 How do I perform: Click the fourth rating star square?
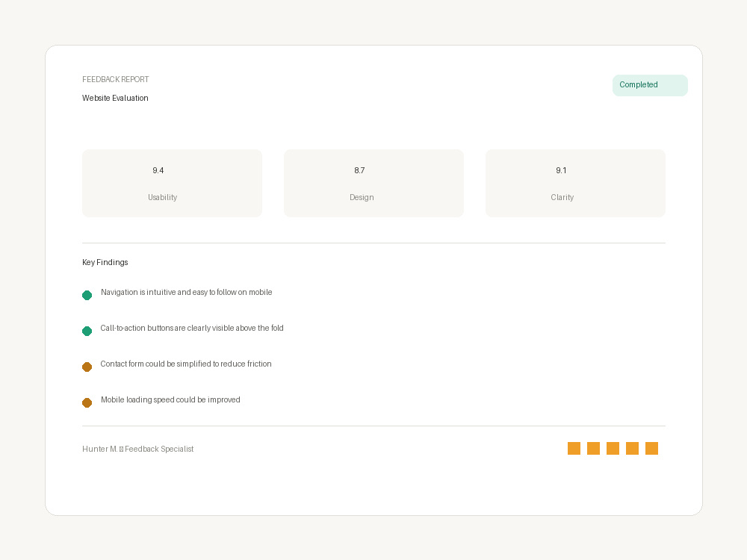[632, 449]
